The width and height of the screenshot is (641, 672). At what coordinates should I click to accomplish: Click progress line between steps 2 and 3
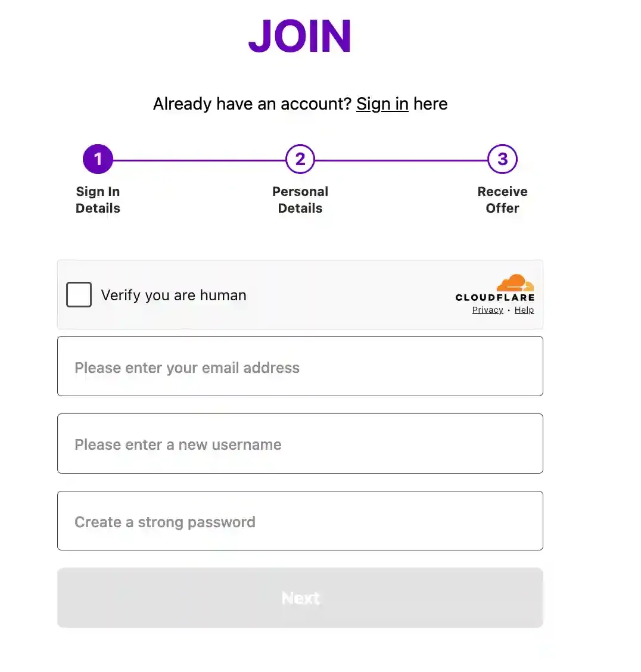(x=402, y=160)
